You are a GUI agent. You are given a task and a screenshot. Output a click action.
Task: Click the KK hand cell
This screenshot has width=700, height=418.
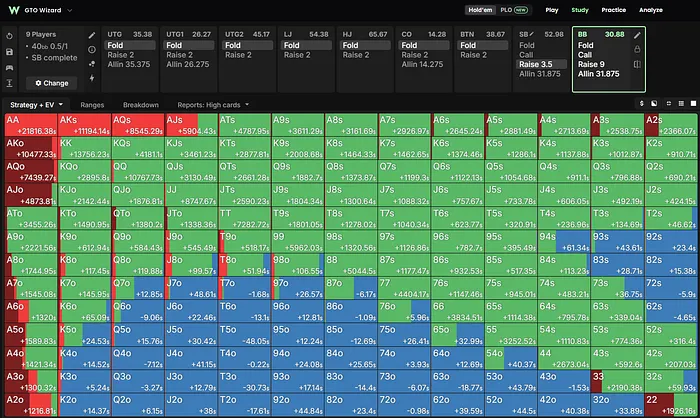click(84, 148)
